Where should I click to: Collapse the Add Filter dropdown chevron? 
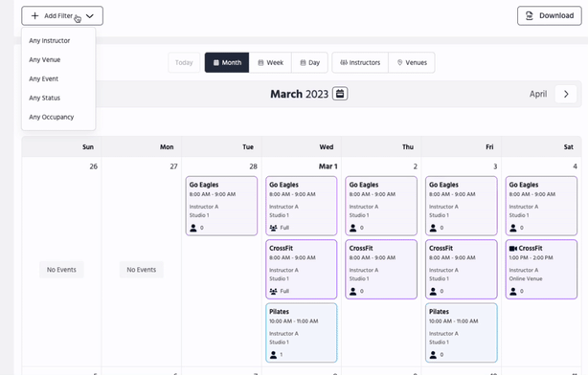pyautogui.click(x=90, y=15)
